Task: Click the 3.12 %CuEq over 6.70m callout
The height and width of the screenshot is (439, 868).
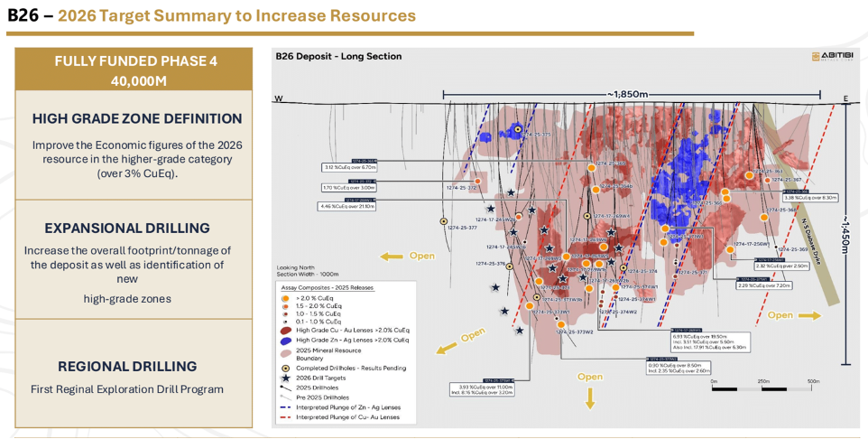Action: click(349, 166)
